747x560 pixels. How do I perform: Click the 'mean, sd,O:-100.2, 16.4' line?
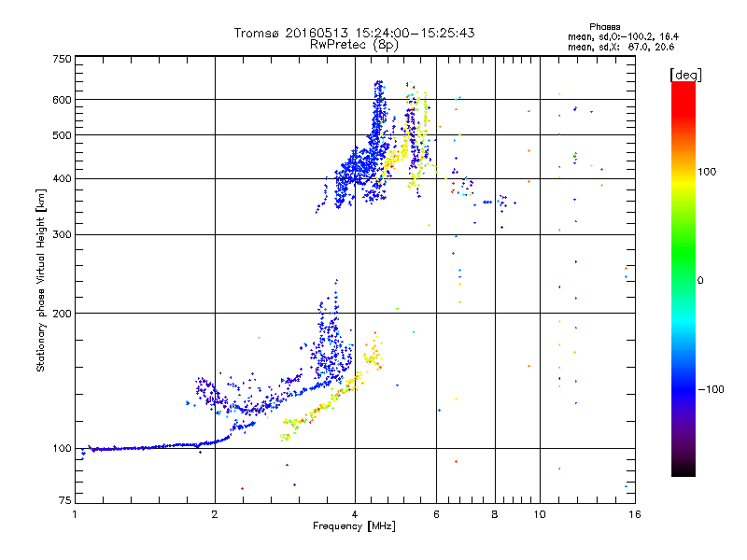pyautogui.click(x=623, y=36)
